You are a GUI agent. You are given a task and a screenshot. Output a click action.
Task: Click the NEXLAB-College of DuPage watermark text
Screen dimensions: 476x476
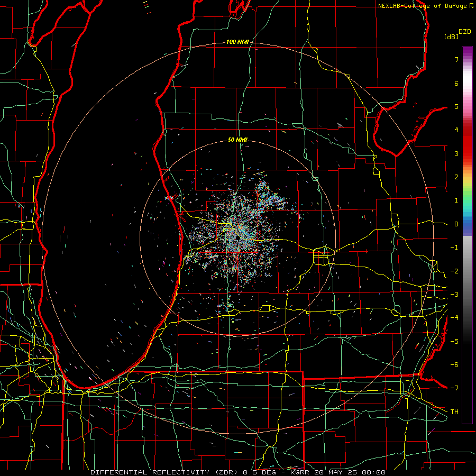pyautogui.click(x=426, y=6)
